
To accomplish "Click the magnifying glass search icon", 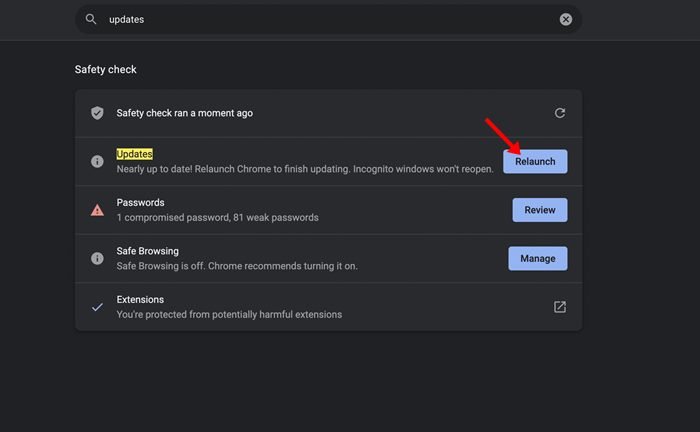I will click(91, 19).
